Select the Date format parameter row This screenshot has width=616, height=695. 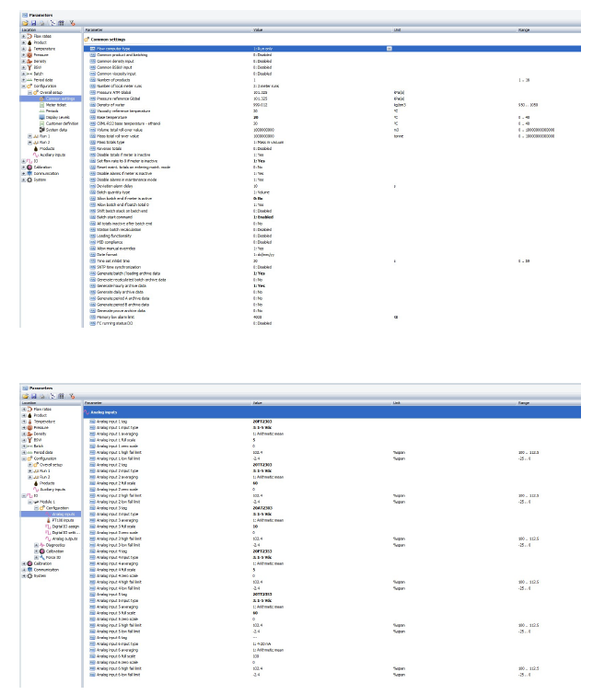point(332,255)
